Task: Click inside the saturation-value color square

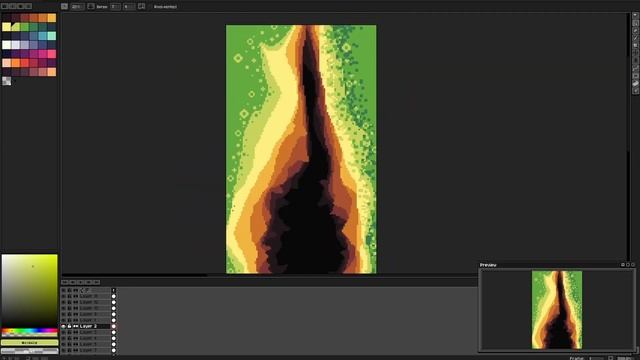Action: (x=29, y=290)
